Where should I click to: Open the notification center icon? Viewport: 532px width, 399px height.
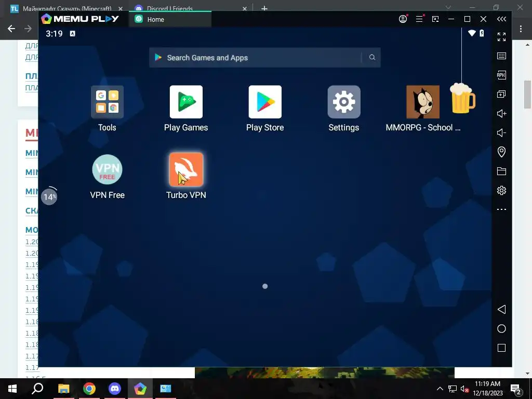(516, 389)
